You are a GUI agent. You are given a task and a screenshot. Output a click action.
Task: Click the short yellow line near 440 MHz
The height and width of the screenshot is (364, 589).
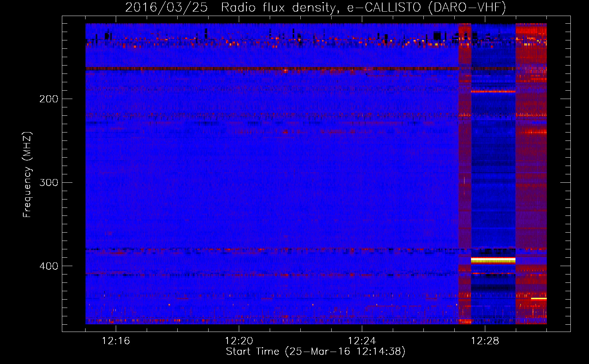(539, 298)
